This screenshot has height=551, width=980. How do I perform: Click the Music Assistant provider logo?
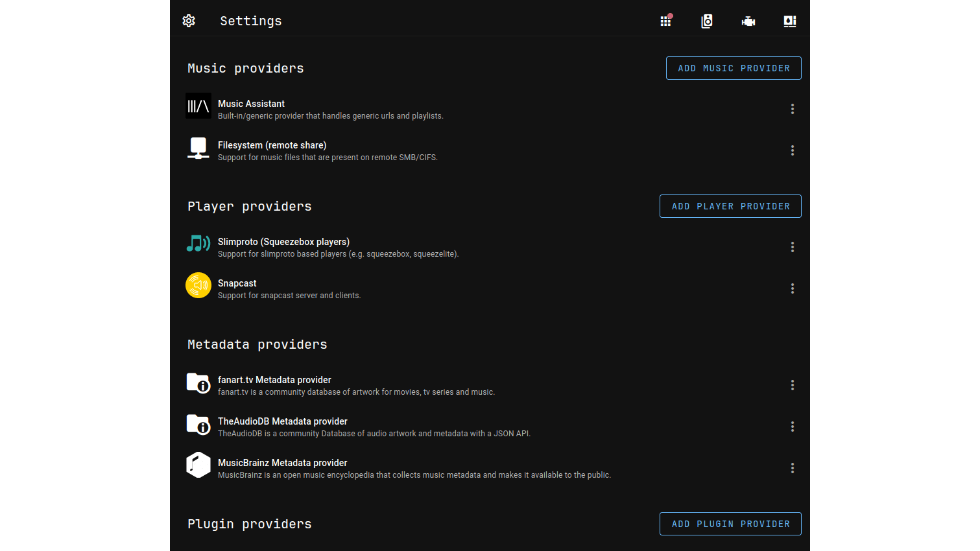(198, 106)
